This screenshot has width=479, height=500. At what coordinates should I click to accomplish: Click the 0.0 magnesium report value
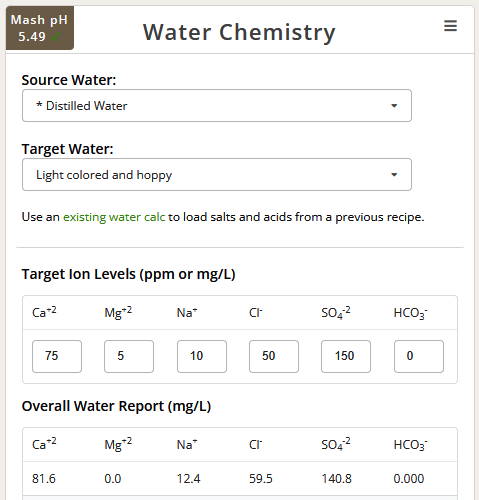click(113, 479)
